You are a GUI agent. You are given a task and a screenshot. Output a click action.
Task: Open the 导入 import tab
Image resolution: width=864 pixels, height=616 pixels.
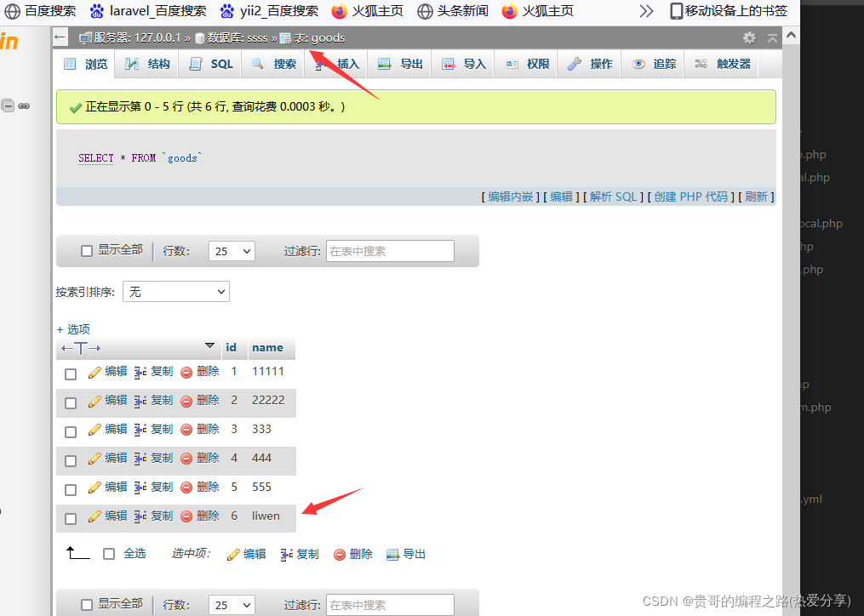(x=463, y=64)
